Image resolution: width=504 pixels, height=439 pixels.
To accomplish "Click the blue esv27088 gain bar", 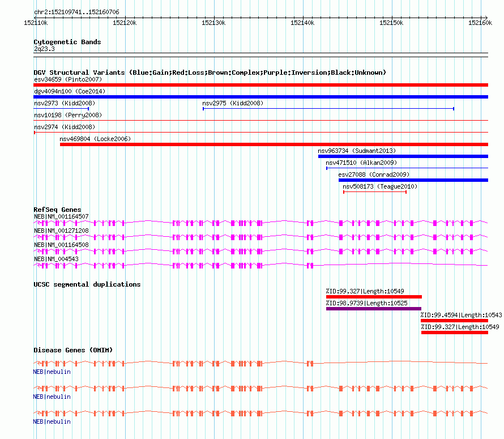I will (x=413, y=180).
